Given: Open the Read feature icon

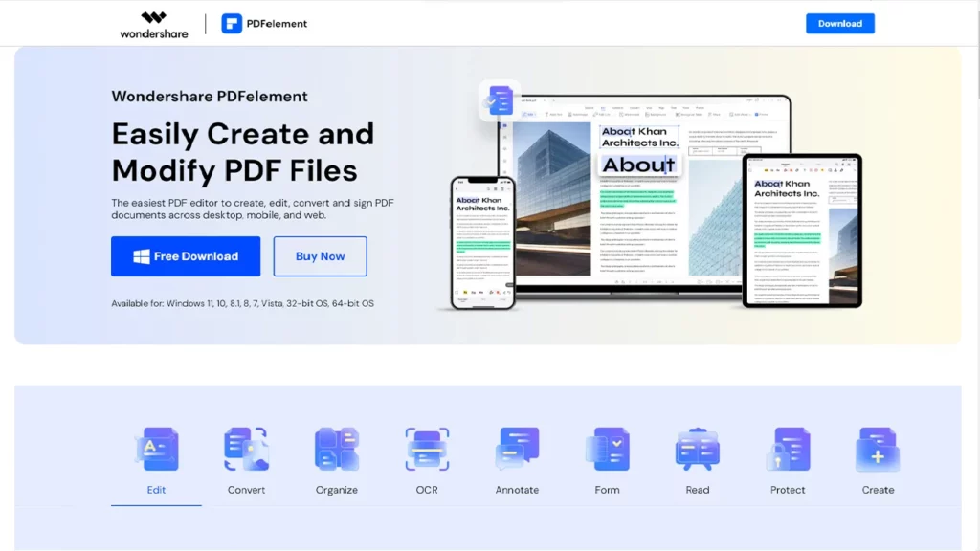Looking at the screenshot, I should pyautogui.click(x=698, y=449).
